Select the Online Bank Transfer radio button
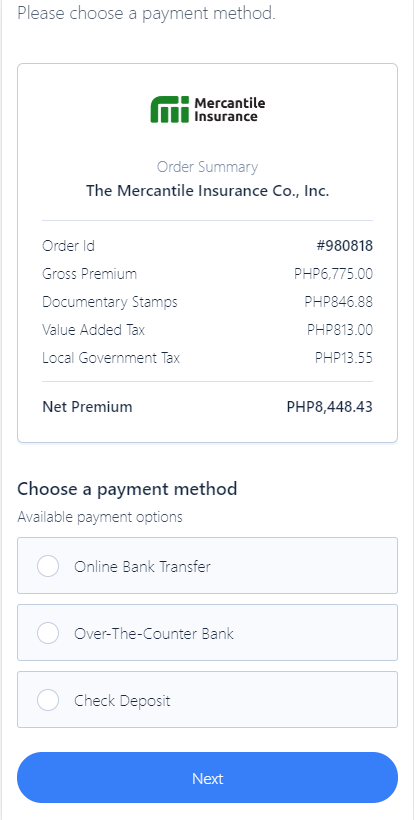 tap(48, 566)
